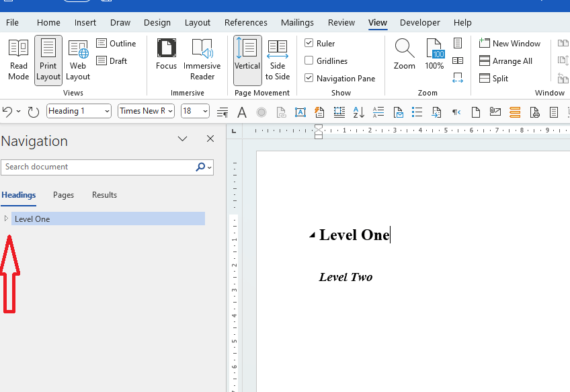Enable Focus mode
570x392 pixels.
[x=166, y=55]
